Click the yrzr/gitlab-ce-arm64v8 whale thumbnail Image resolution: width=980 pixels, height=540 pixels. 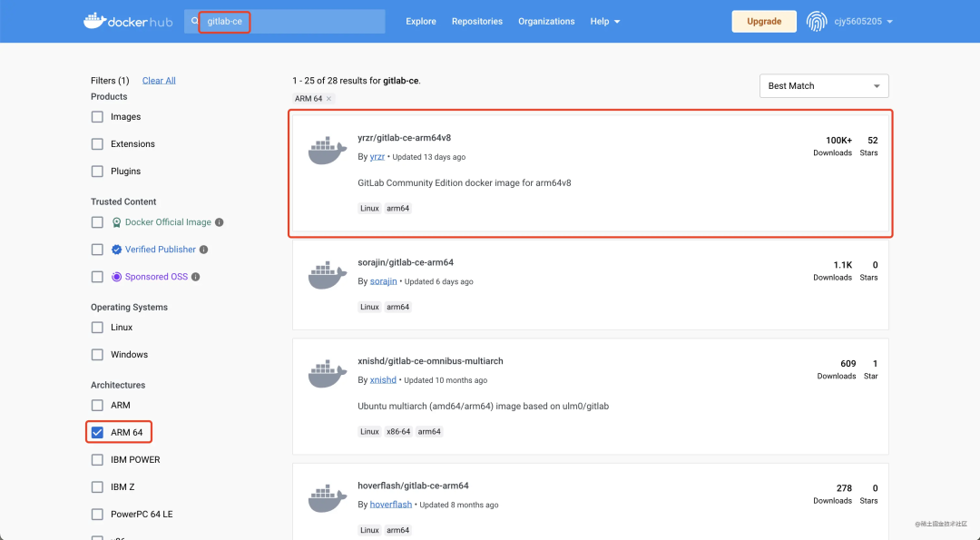328,152
